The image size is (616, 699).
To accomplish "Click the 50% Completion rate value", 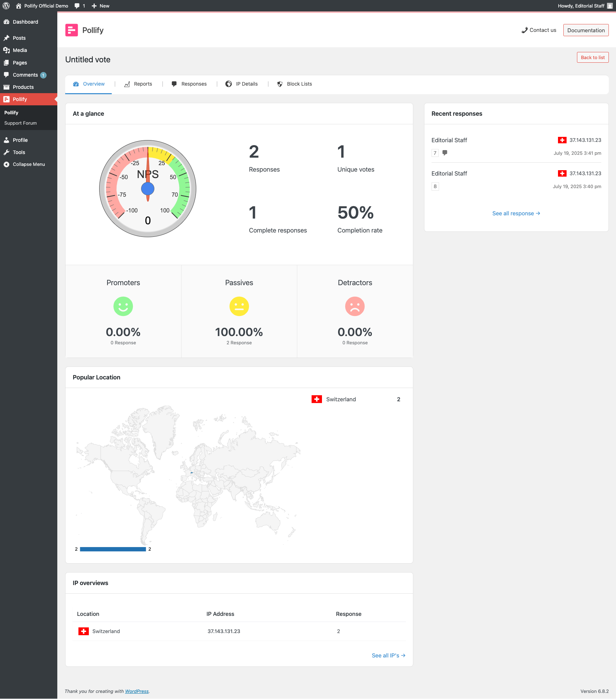I will (356, 212).
